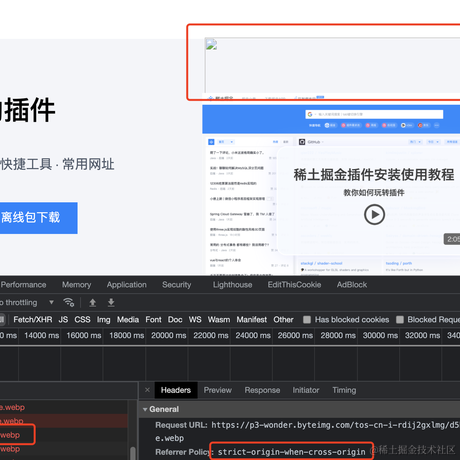Viewport: 460px width, 460px height.
Task: Toggle the Blocked Requests checkbox
Action: point(400,320)
